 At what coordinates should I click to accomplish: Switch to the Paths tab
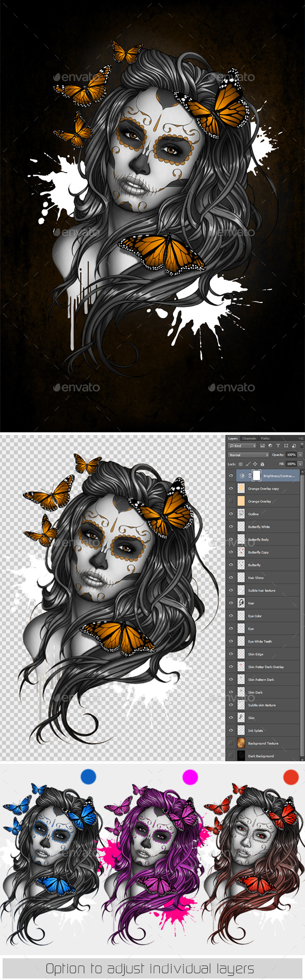[265, 439]
